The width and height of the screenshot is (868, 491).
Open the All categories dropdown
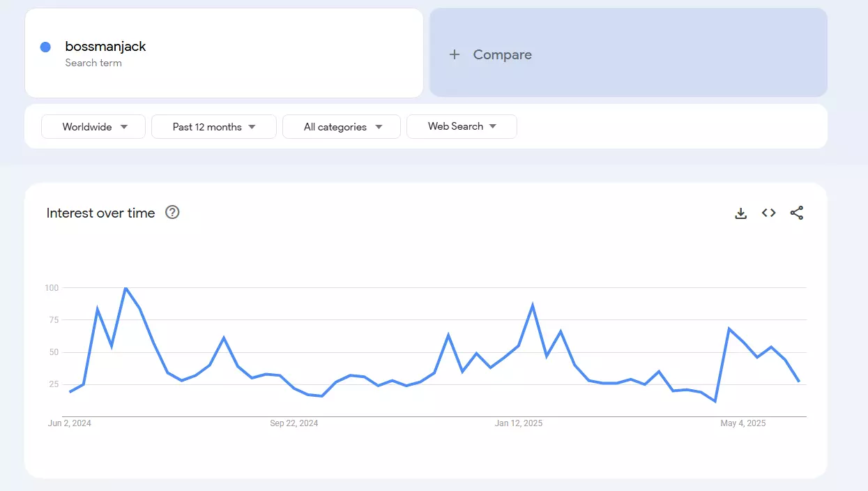(342, 127)
